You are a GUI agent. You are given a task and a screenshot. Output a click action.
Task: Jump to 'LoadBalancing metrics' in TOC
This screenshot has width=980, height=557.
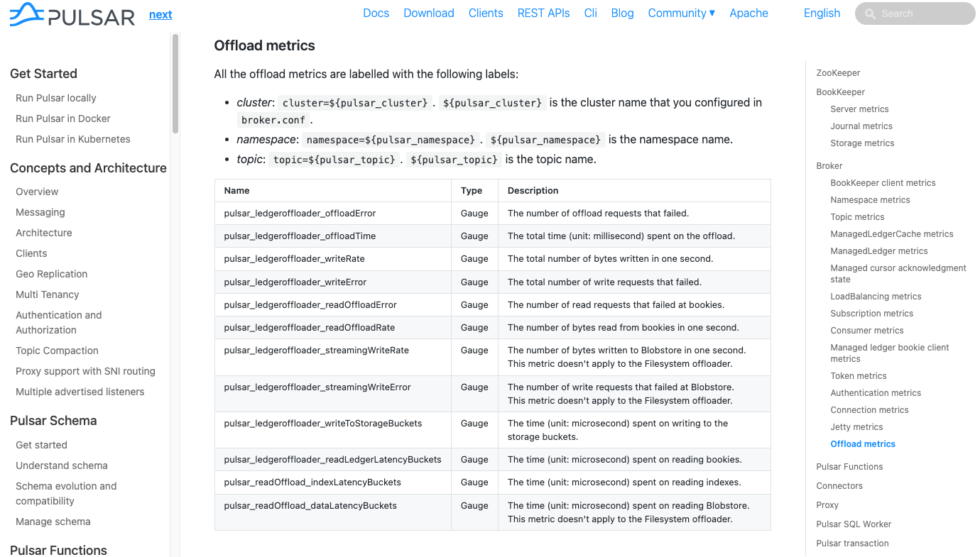click(876, 297)
